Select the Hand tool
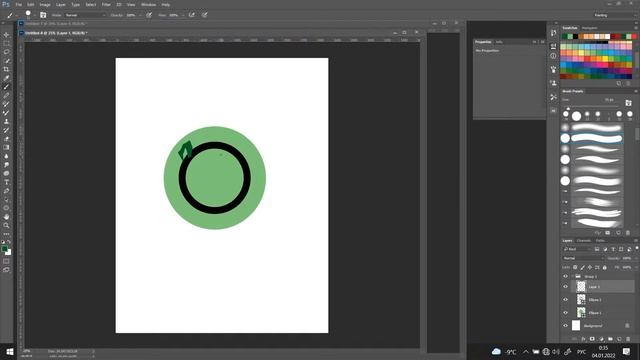640x360 pixels. coord(6,217)
